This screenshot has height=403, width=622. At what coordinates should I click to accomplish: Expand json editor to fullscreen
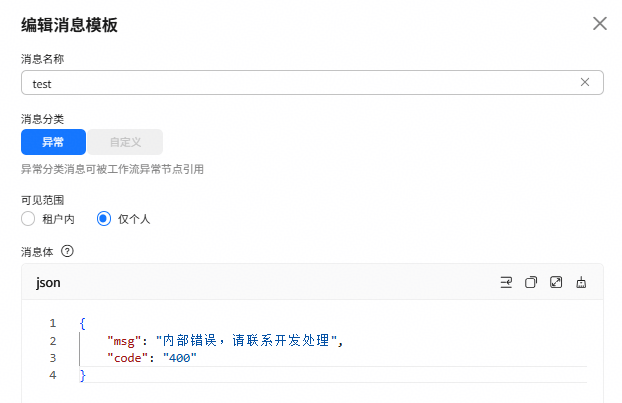(x=556, y=282)
